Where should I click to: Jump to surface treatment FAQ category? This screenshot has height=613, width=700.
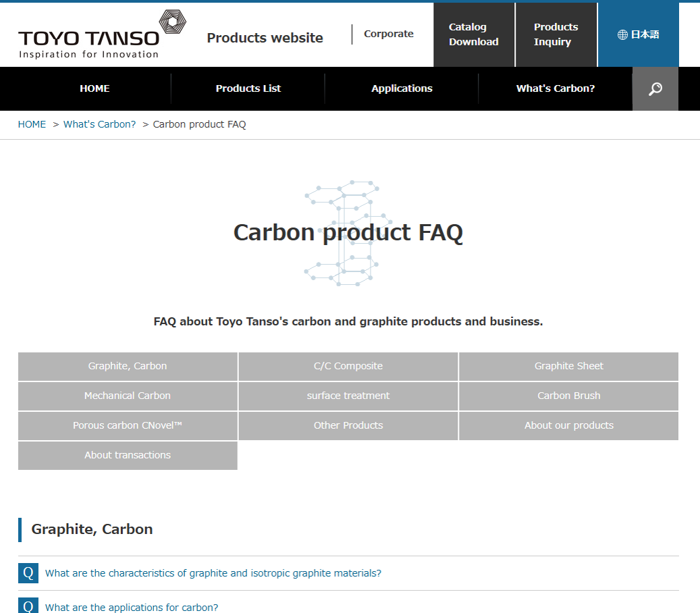click(348, 396)
